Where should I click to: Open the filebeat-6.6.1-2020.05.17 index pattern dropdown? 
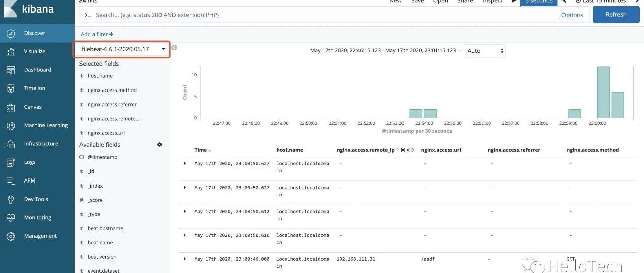(122, 49)
